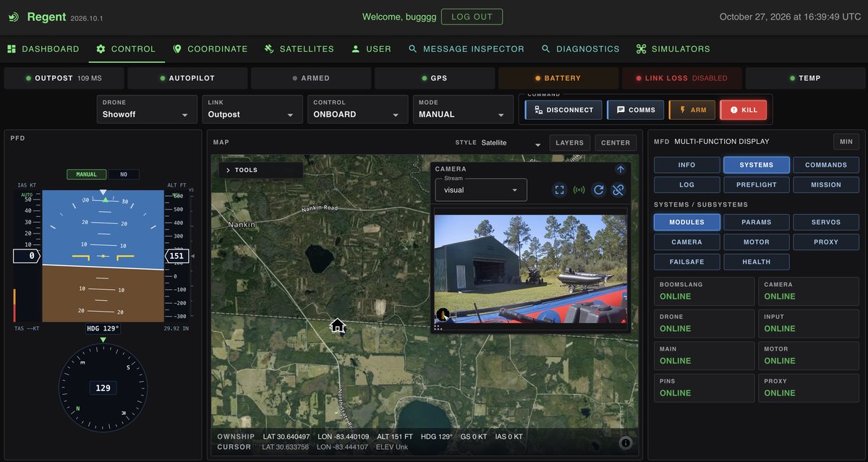Minimize the MFD with the Min button

tap(846, 142)
